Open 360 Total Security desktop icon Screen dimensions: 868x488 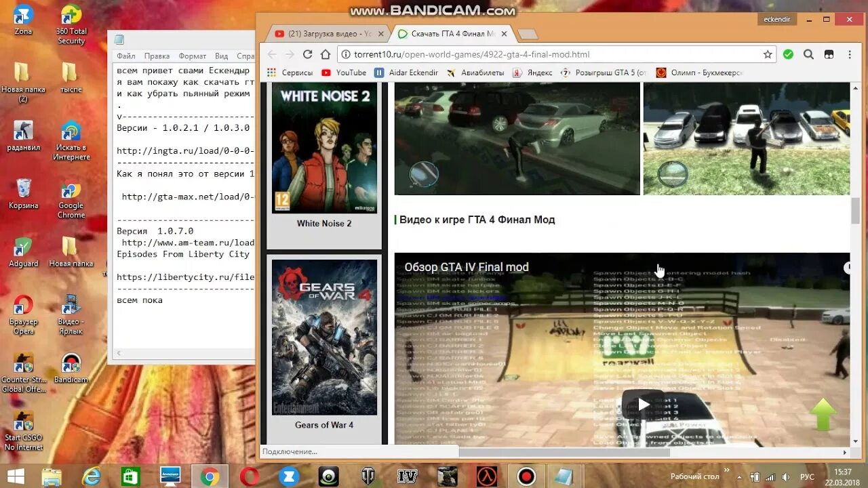(71, 25)
